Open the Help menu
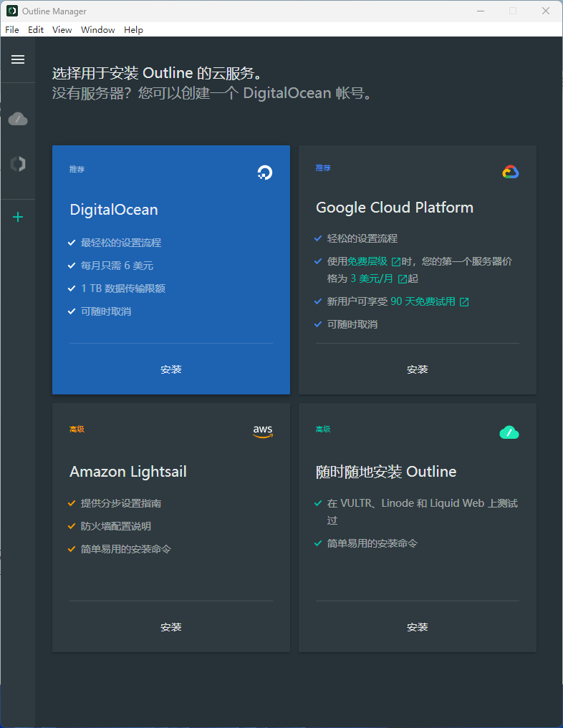 pos(133,30)
